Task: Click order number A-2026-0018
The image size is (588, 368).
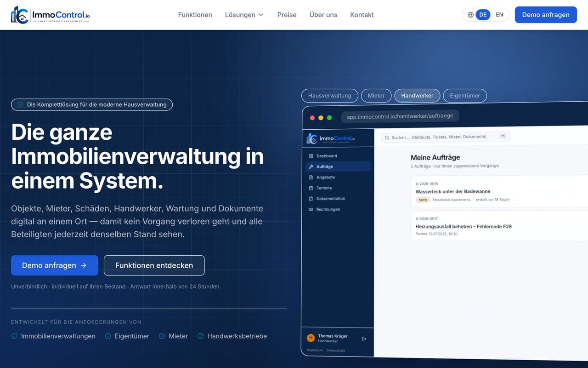Action: click(427, 184)
